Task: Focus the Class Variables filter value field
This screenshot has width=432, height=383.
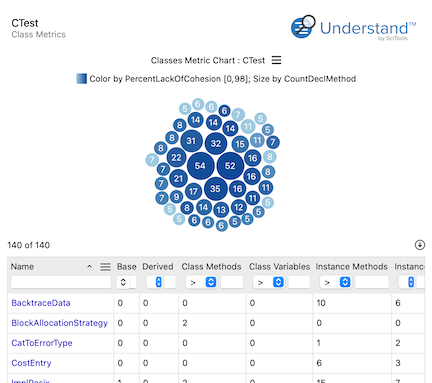Action: (299, 282)
